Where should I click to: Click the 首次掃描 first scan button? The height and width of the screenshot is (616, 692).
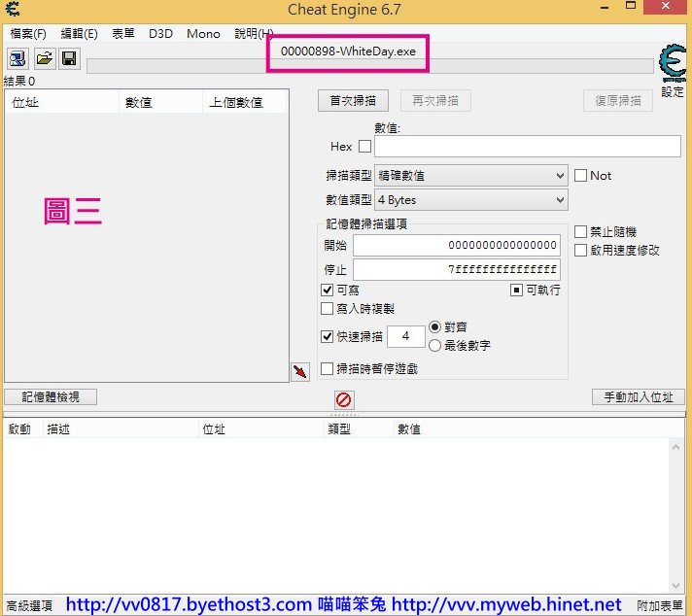353,101
